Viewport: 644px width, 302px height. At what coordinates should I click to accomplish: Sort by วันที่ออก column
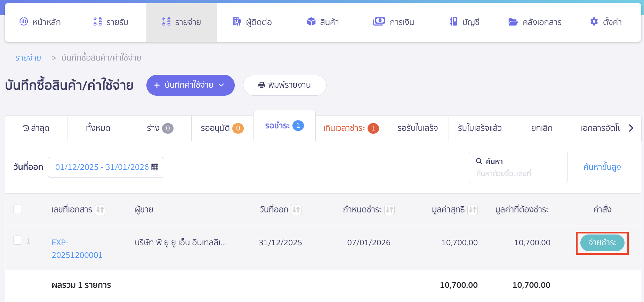pyautogui.click(x=296, y=209)
